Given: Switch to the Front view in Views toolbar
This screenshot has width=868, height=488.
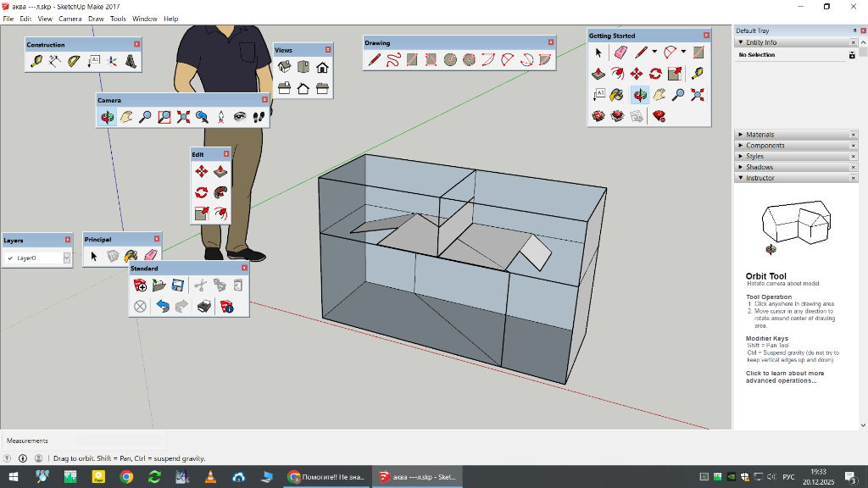Looking at the screenshot, I should pos(322,67).
